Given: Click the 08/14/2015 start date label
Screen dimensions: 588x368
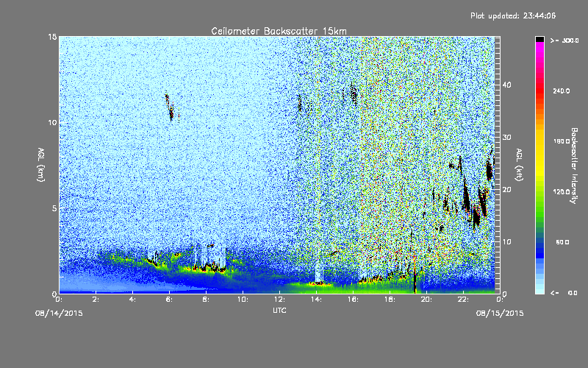Looking at the screenshot, I should (x=59, y=314).
